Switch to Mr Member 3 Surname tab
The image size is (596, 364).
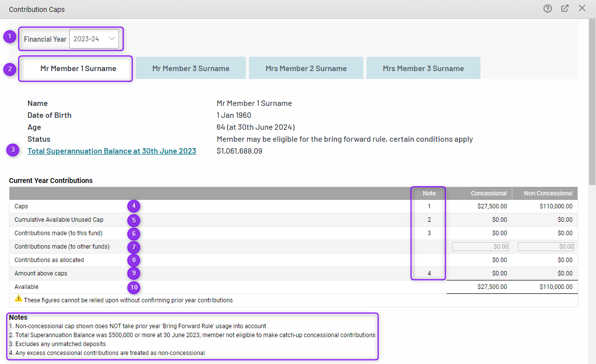click(191, 69)
